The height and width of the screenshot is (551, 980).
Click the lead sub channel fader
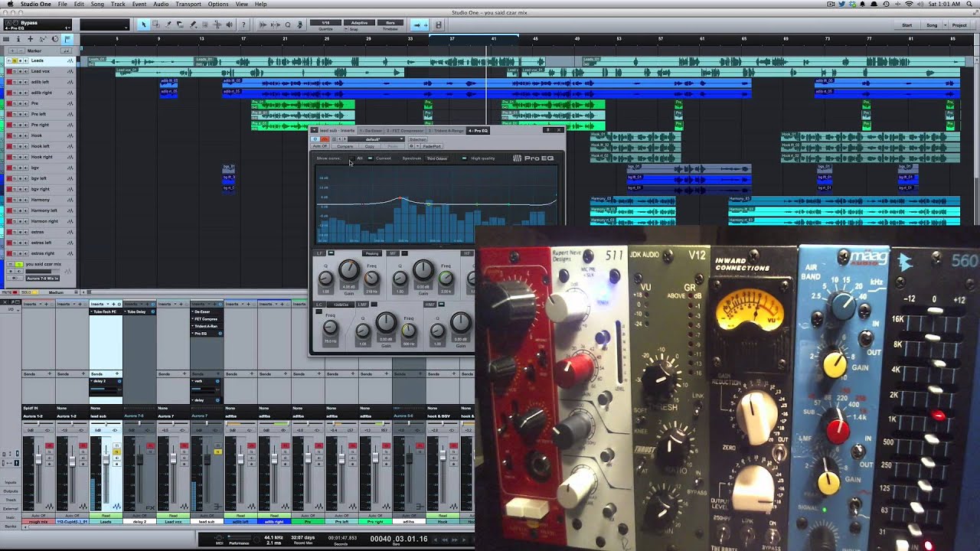coord(207,459)
